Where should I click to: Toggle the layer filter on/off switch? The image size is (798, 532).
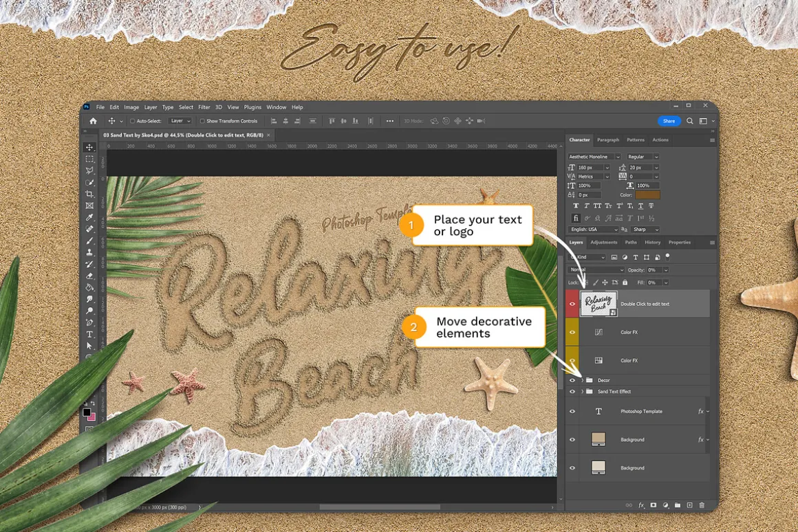[668, 256]
